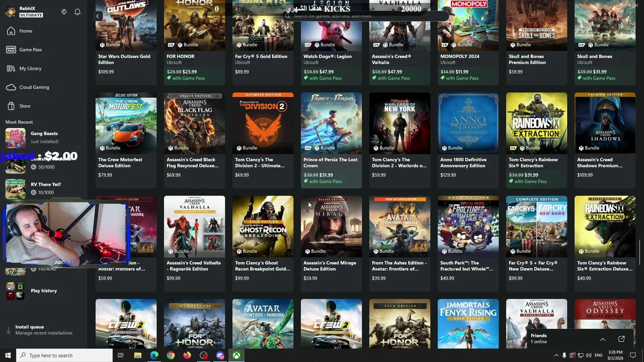The height and width of the screenshot is (362, 644).
Task: Click the My Library books icon
Action: coord(11,68)
